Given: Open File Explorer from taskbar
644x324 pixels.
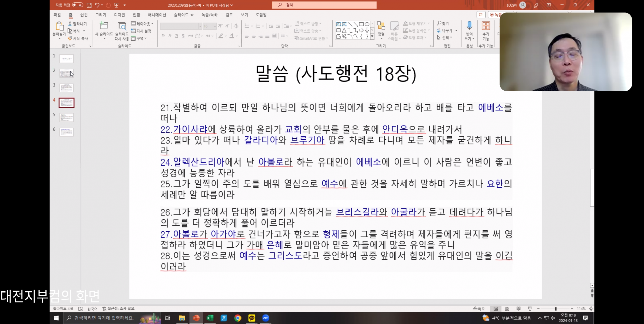Looking at the screenshot, I should pyautogui.click(x=182, y=318).
